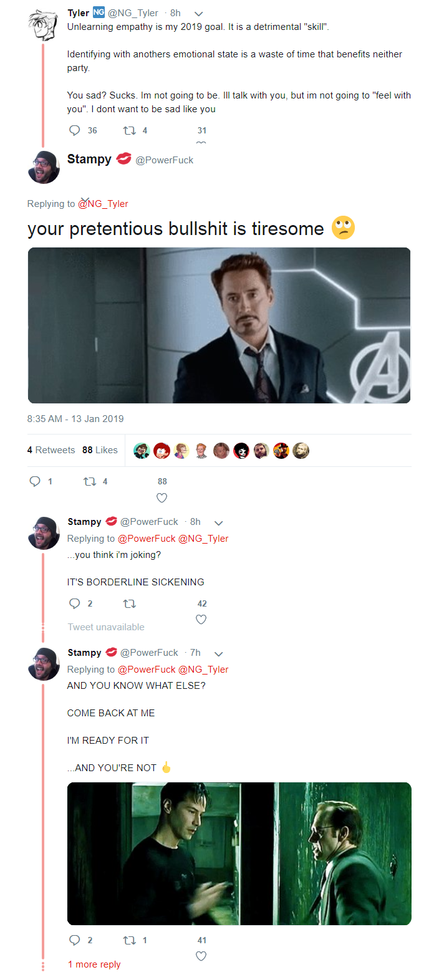Open the 4 Retweets list
The width and height of the screenshot is (439, 980).
[51, 450]
